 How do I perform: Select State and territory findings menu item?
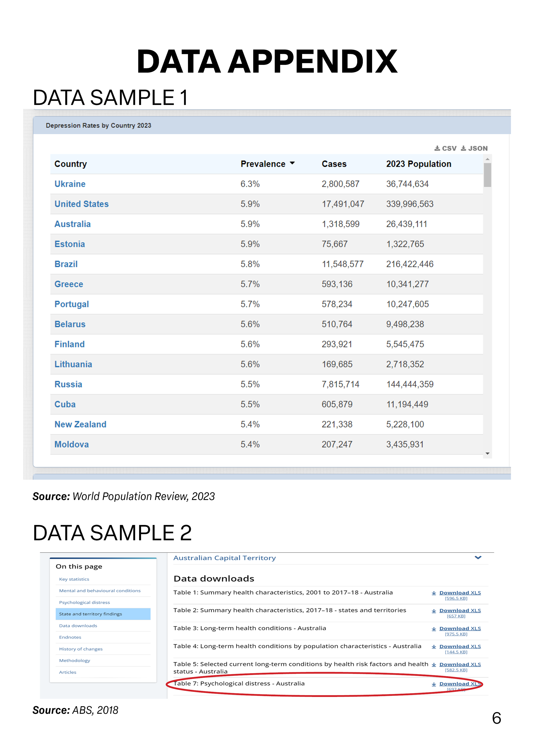click(x=103, y=614)
